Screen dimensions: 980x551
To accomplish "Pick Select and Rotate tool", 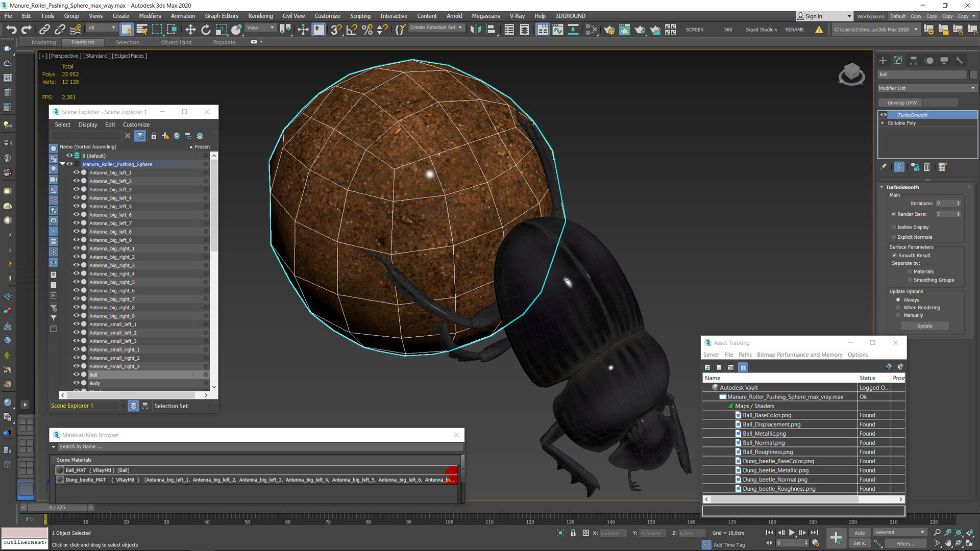I will click(206, 30).
